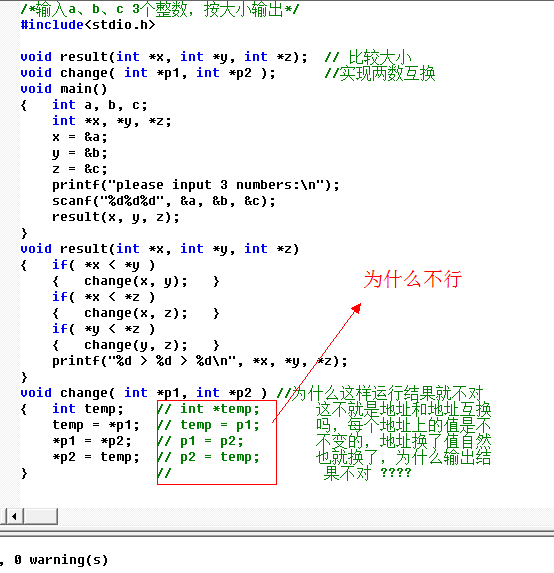Click the 'void result(int *x, int *y, int *z);' prototype line

coord(164,57)
